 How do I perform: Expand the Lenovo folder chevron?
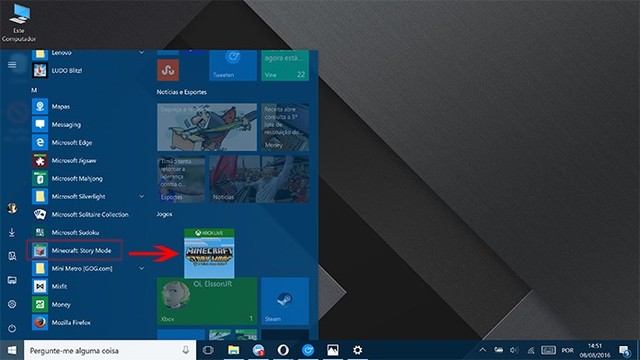tap(141, 53)
